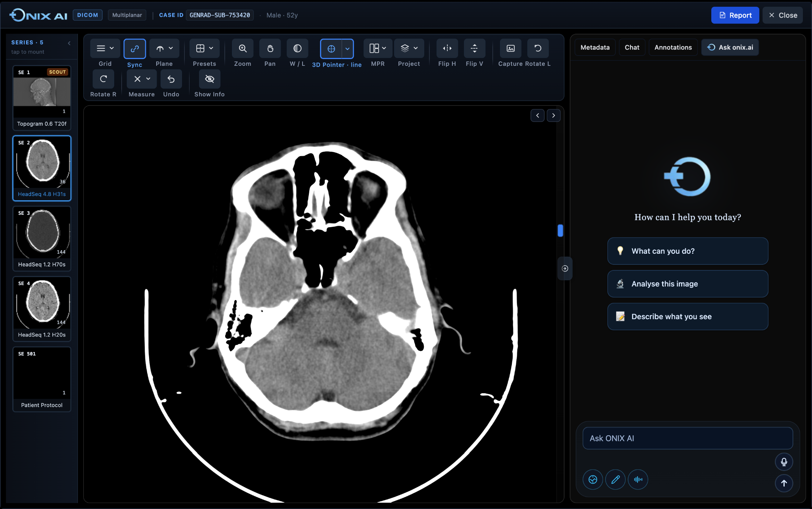Click the pencil edit icon below input
The width and height of the screenshot is (812, 509).
(615, 480)
